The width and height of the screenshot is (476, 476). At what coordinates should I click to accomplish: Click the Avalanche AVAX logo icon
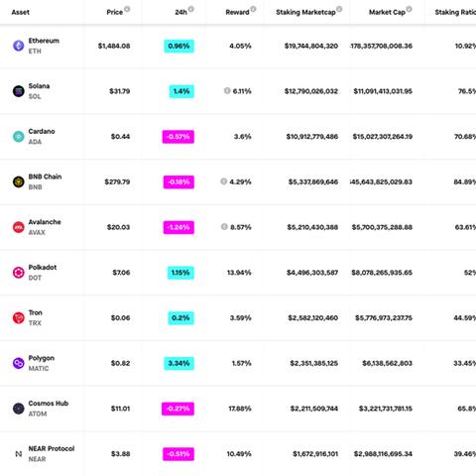point(19,227)
